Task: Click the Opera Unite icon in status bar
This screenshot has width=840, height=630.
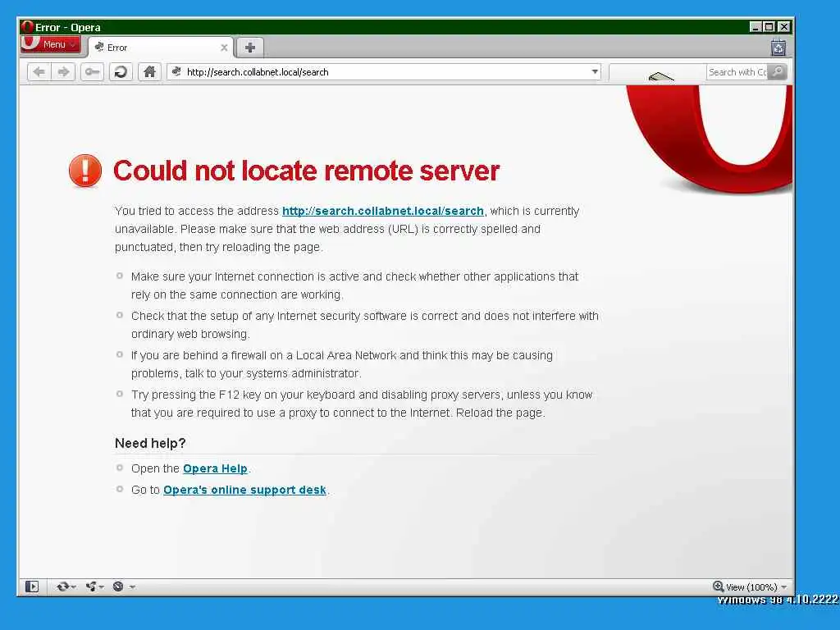Action: tap(90, 587)
